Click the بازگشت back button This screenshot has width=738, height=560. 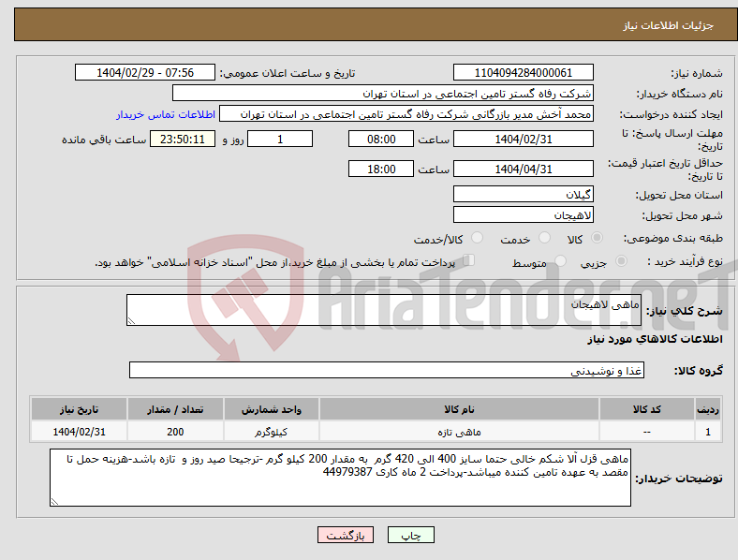[346, 535]
